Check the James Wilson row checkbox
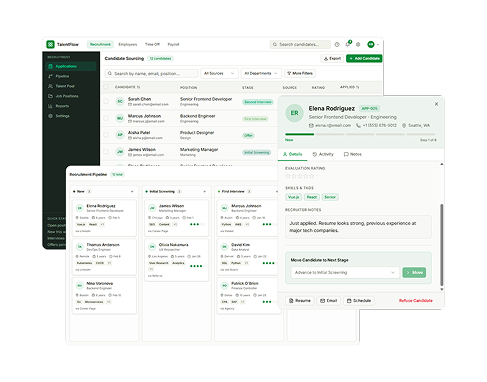487x382 pixels. [x=106, y=151]
